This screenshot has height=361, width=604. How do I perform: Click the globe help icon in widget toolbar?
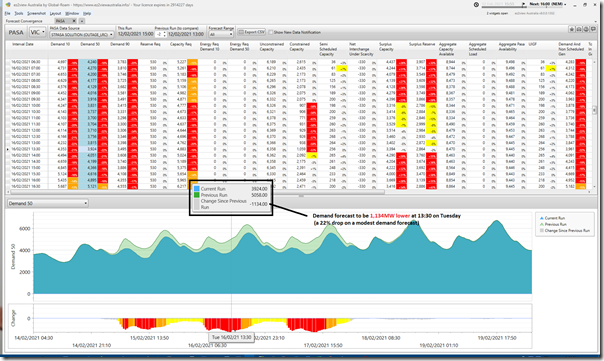click(586, 29)
